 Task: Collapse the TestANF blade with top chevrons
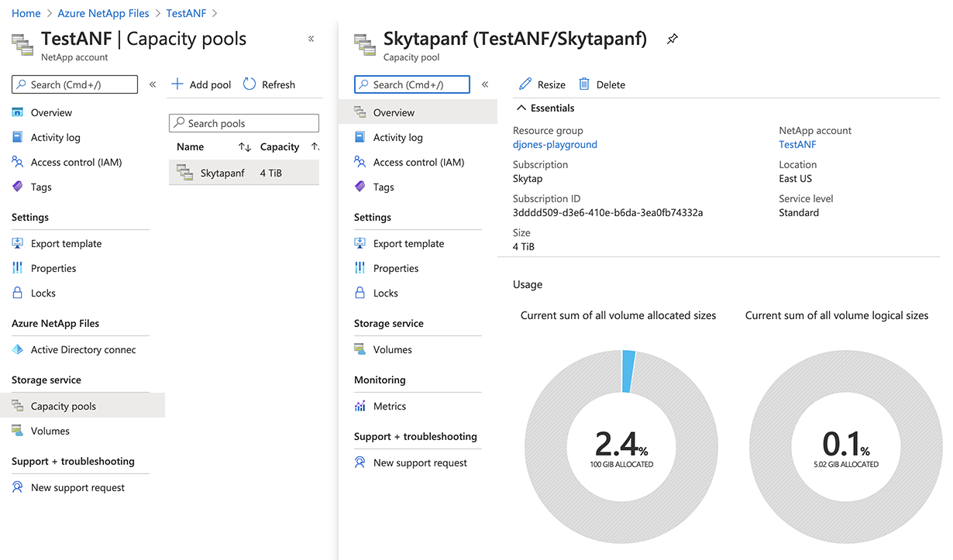coord(311,39)
